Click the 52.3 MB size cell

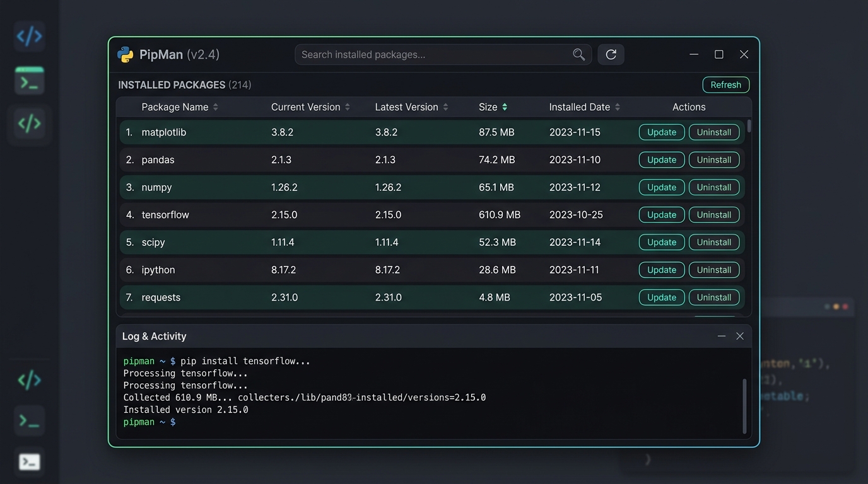tap(497, 243)
